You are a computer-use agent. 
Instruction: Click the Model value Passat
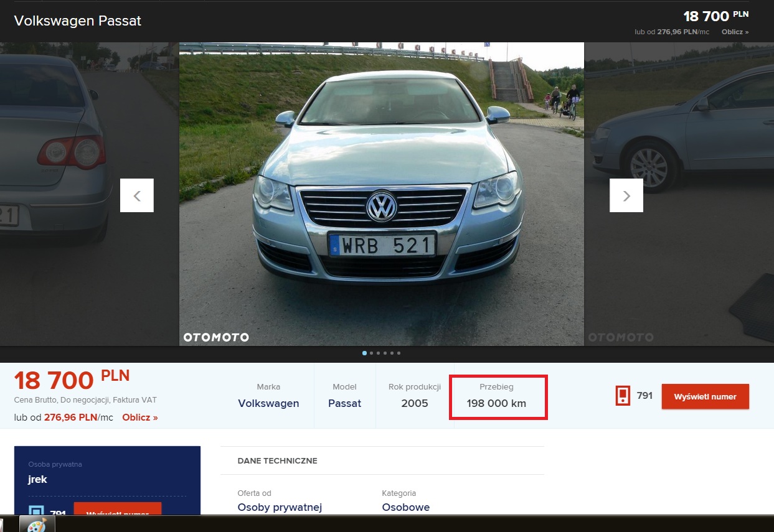tap(344, 403)
